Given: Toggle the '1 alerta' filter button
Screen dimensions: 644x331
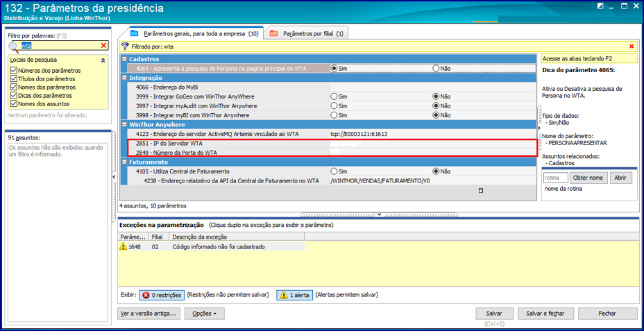Looking at the screenshot, I should (x=294, y=295).
